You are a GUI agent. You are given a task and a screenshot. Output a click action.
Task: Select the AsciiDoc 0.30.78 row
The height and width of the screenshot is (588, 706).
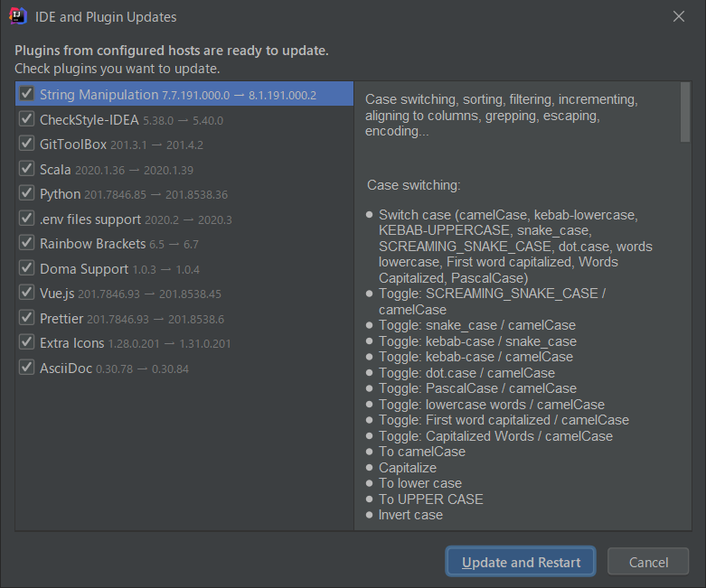tap(184, 368)
